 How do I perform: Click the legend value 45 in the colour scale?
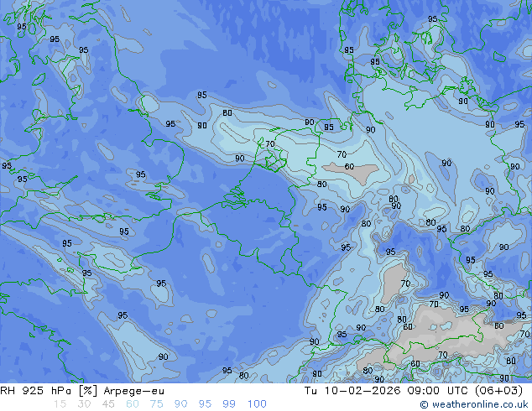point(108,404)
